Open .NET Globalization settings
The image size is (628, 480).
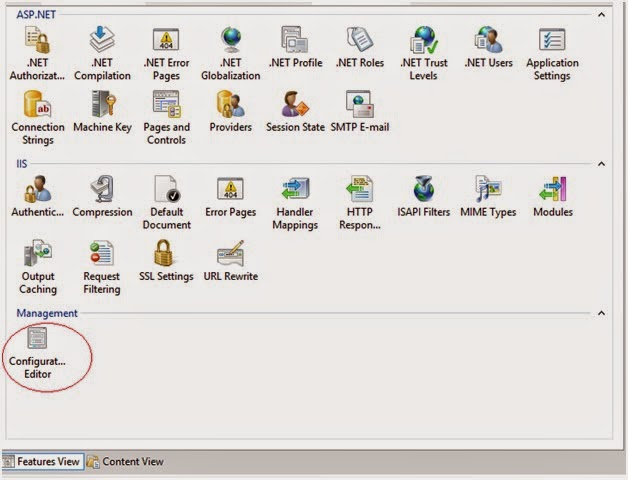[x=231, y=53]
